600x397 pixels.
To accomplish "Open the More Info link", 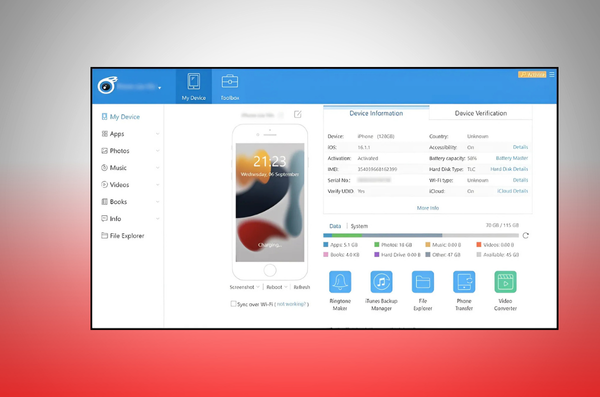I will click(428, 208).
